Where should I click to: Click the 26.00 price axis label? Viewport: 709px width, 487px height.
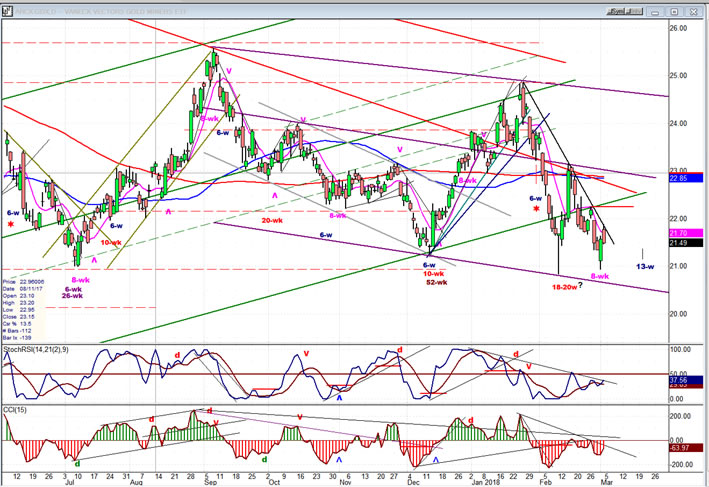point(679,28)
